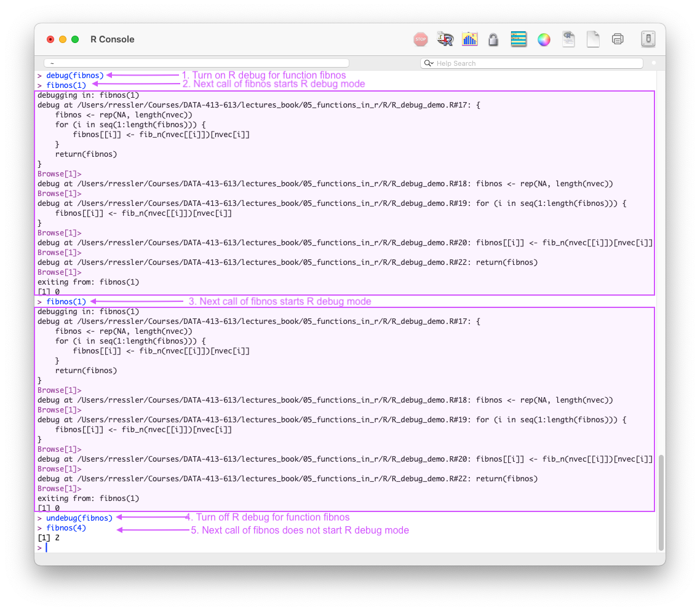Click the R Console window title
This screenshot has height=611, width=700.
coord(112,39)
